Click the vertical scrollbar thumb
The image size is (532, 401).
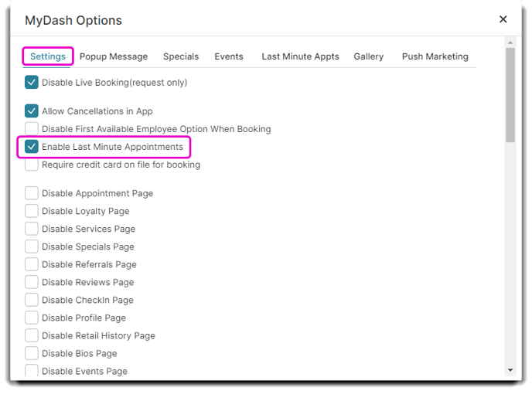[510, 95]
